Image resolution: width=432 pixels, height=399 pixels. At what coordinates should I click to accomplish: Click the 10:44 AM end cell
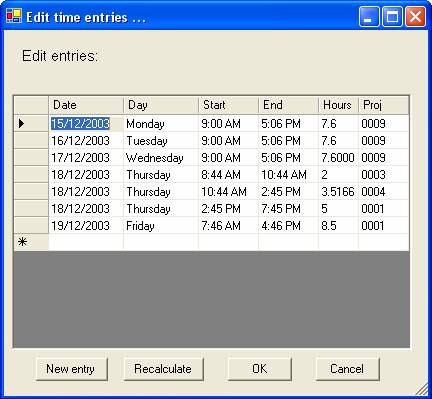[x=288, y=175]
